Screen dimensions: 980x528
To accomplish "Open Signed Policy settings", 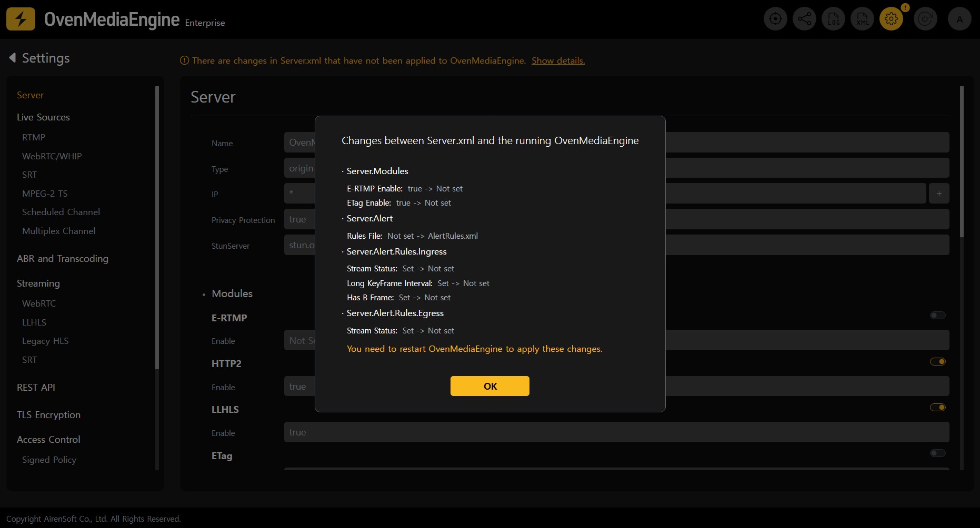I will (49, 460).
